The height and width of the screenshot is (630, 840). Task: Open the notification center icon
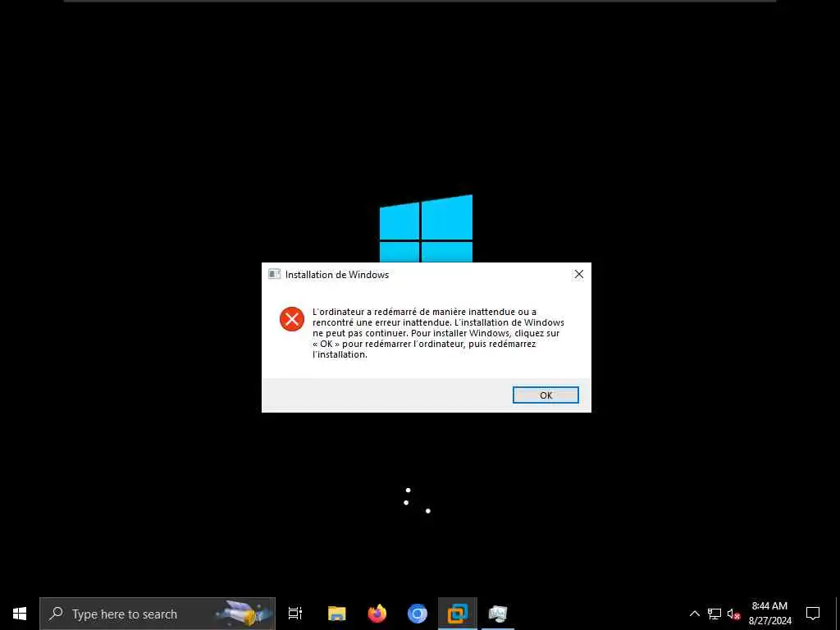point(813,614)
